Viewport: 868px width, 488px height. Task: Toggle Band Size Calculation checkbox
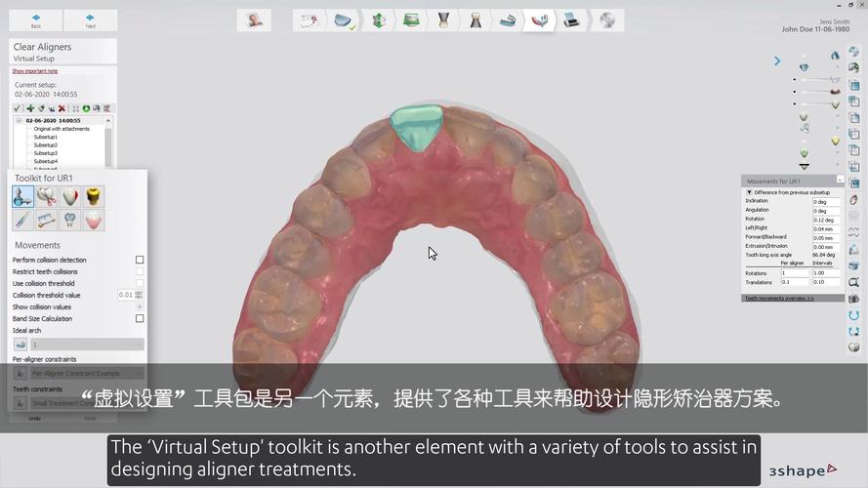click(x=140, y=319)
